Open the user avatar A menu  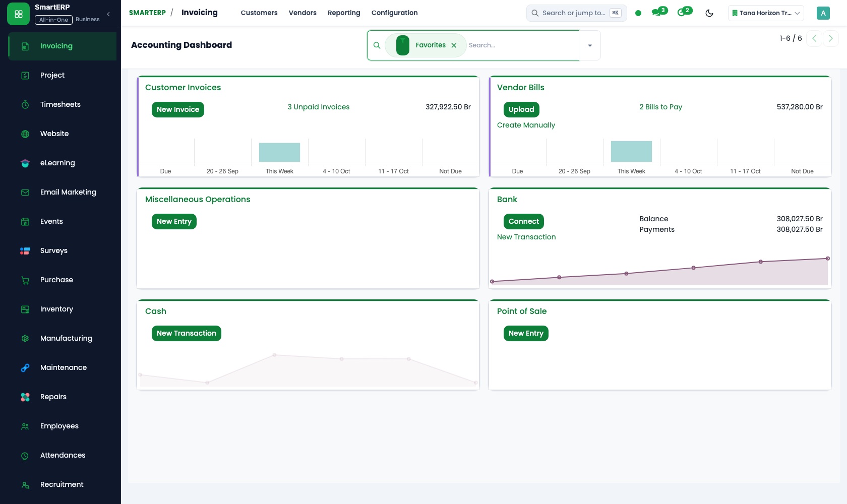[x=823, y=13]
